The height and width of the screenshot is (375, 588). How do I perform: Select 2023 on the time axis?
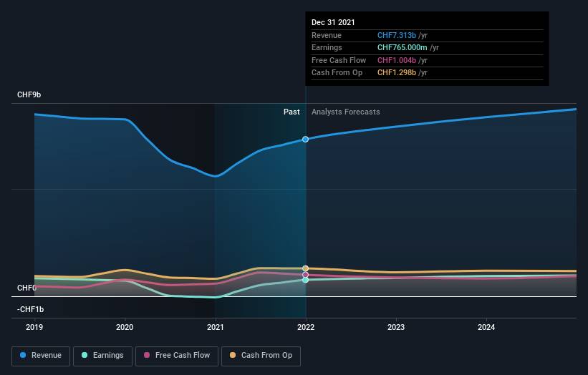(x=396, y=328)
